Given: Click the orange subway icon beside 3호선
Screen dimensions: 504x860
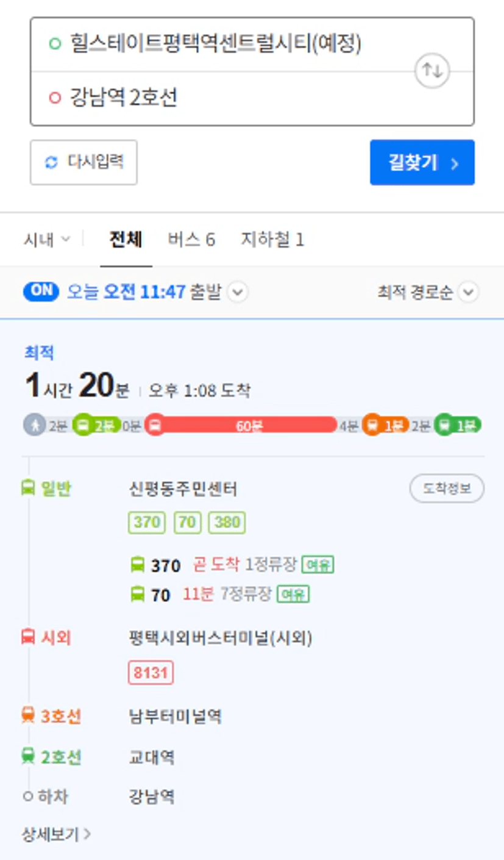Looking at the screenshot, I should tap(28, 715).
